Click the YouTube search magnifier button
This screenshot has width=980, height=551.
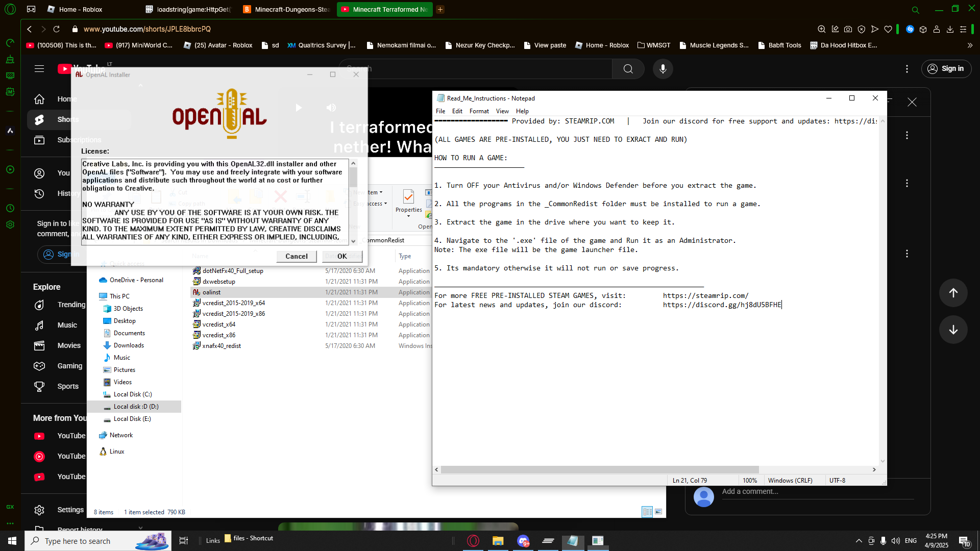[x=628, y=69]
